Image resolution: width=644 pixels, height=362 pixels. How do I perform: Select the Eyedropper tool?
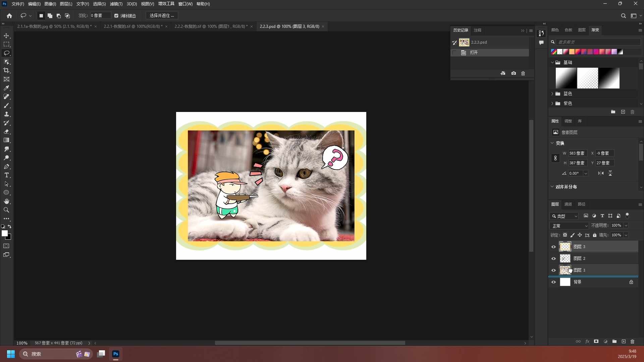(x=6, y=88)
